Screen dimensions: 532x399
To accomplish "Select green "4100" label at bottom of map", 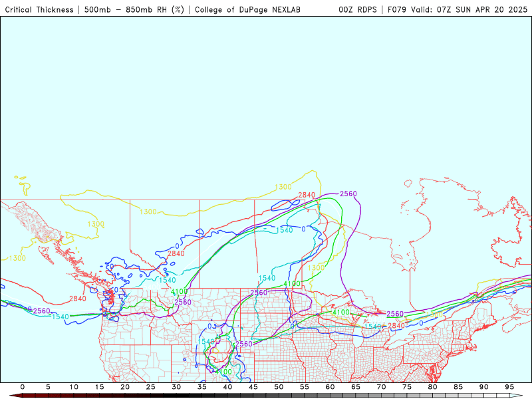I will [223, 372].
